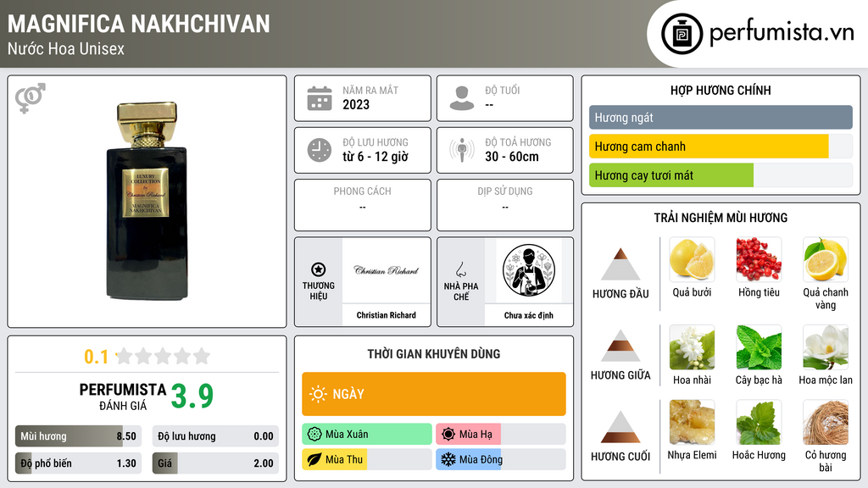The width and height of the screenshot is (868, 488).
Task: Click the Mùa Đông season bar
Action: 501,459
